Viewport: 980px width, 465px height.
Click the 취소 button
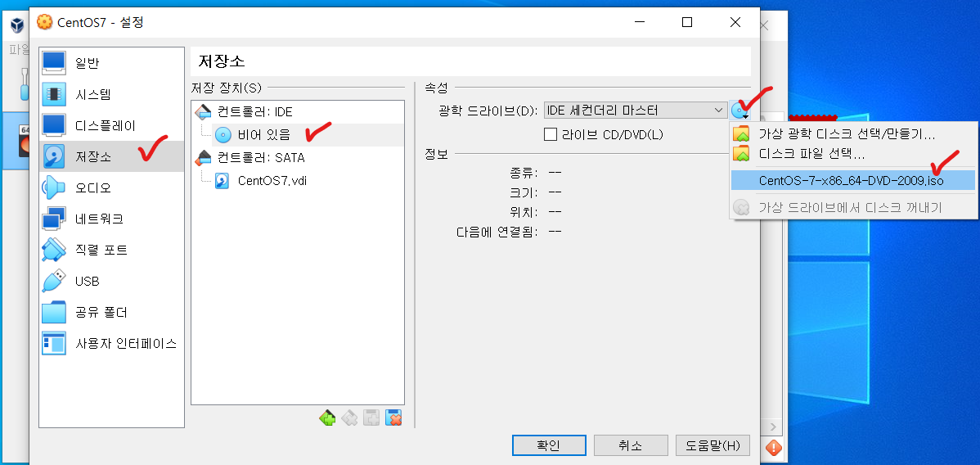[631, 445]
